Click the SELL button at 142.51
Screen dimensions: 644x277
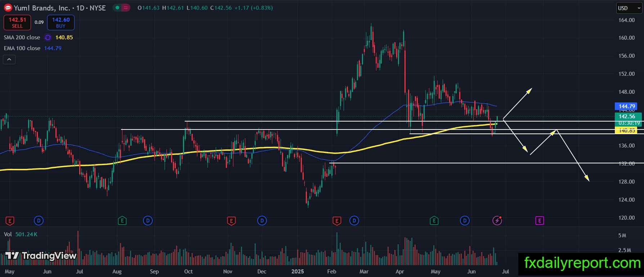pos(17,22)
